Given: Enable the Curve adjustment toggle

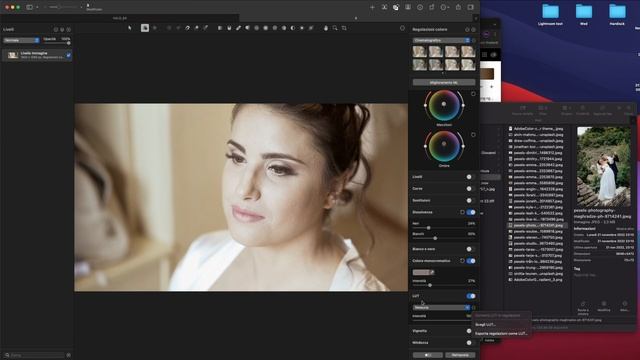Looking at the screenshot, I should (470, 189).
